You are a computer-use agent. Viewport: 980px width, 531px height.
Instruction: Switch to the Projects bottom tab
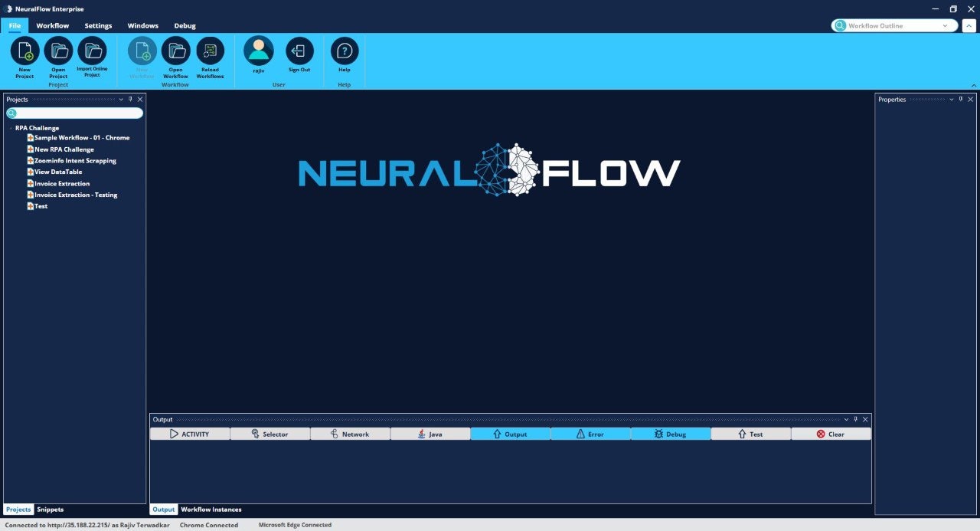[18, 510]
